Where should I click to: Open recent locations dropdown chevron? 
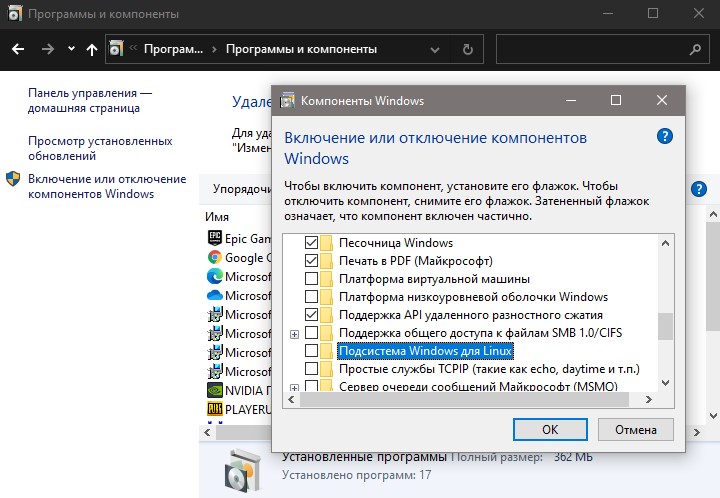(71, 48)
